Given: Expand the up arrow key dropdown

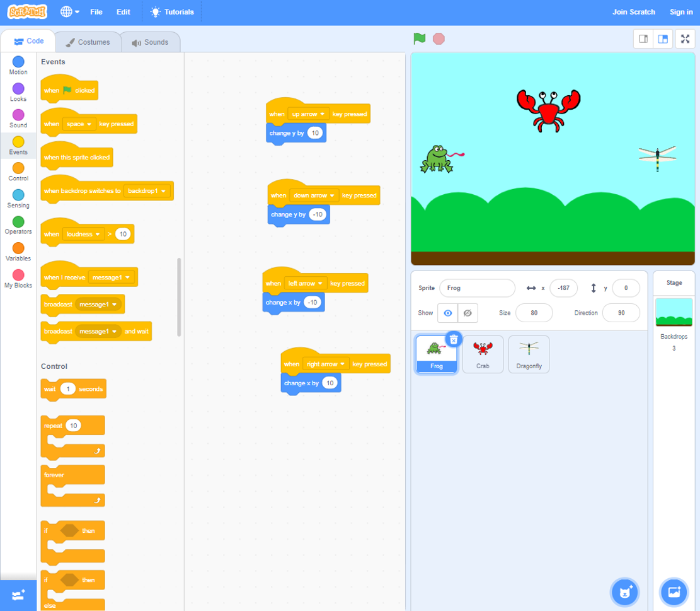Looking at the screenshot, I should [322, 114].
